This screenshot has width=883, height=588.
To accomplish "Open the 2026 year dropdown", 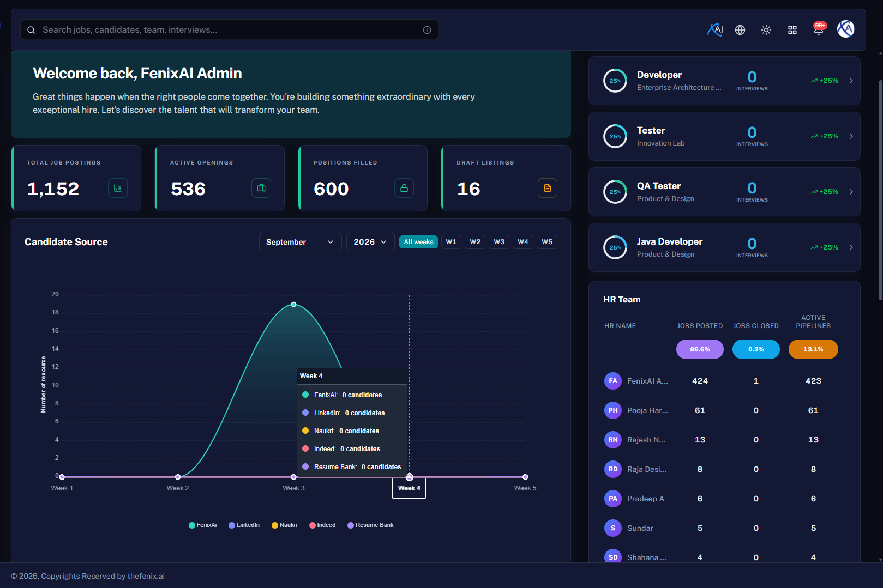I will pyautogui.click(x=370, y=242).
